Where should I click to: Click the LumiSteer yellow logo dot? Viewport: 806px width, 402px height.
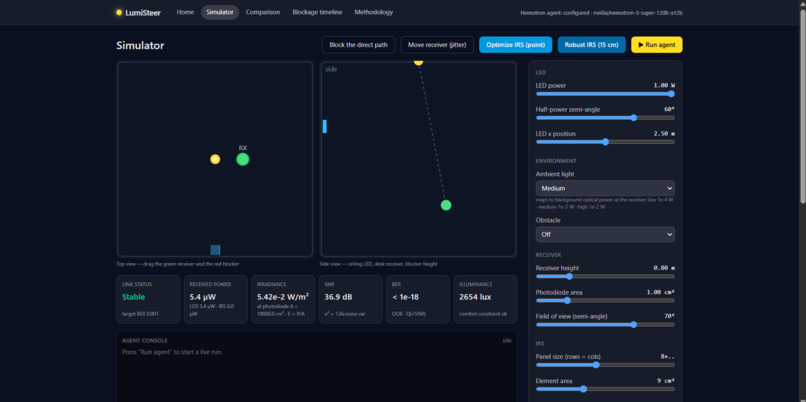(x=119, y=12)
